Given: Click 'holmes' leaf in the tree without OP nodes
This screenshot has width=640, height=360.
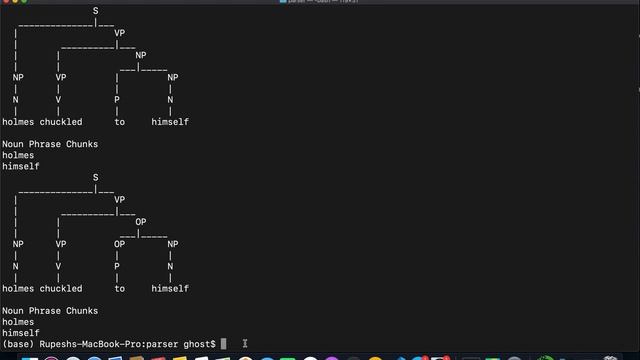Looking at the screenshot, I should point(18,122).
